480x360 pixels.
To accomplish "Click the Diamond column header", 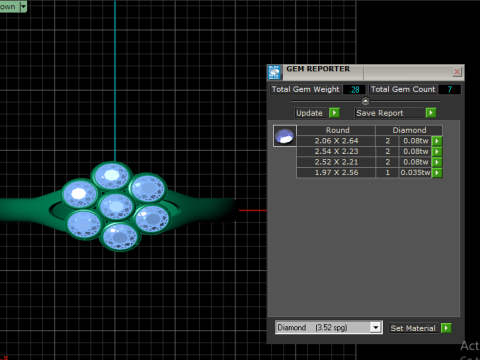I will pos(409,130).
